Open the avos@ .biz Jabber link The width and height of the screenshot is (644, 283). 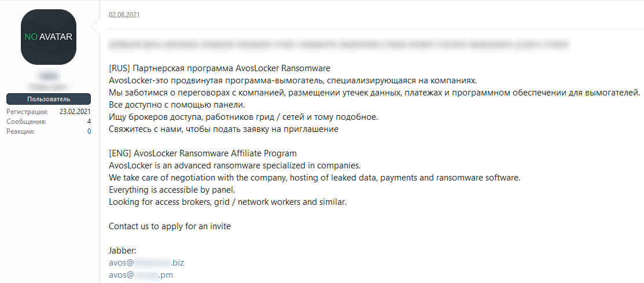point(149,263)
